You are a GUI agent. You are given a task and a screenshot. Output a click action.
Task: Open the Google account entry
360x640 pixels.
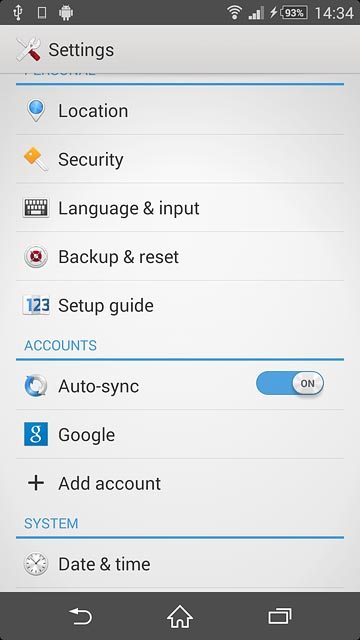(x=180, y=434)
